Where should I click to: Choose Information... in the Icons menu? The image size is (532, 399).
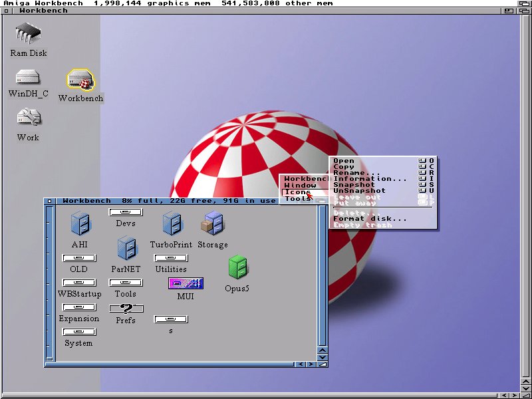(x=383, y=179)
